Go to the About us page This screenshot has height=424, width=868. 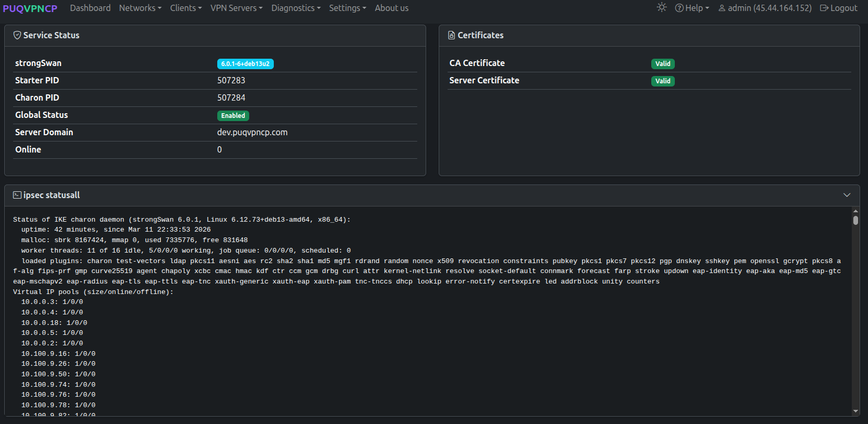[392, 8]
